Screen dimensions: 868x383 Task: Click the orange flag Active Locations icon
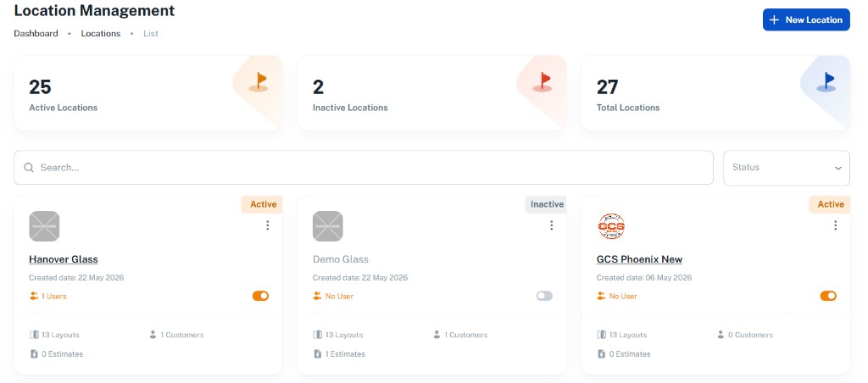coord(259,82)
